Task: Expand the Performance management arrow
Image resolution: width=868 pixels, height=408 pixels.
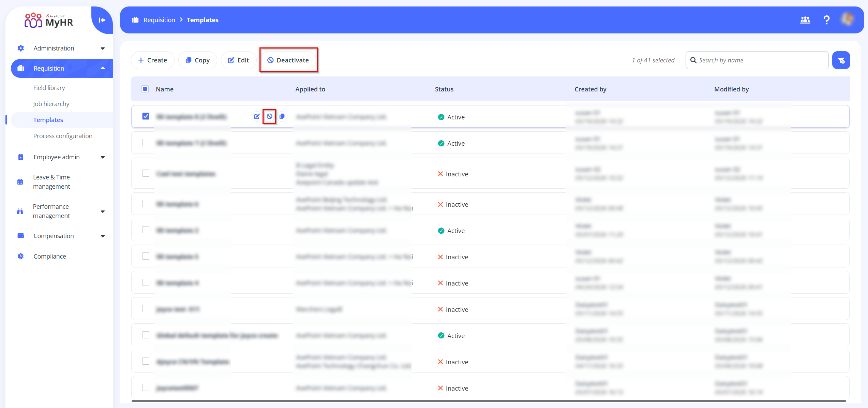Action: [103, 212]
